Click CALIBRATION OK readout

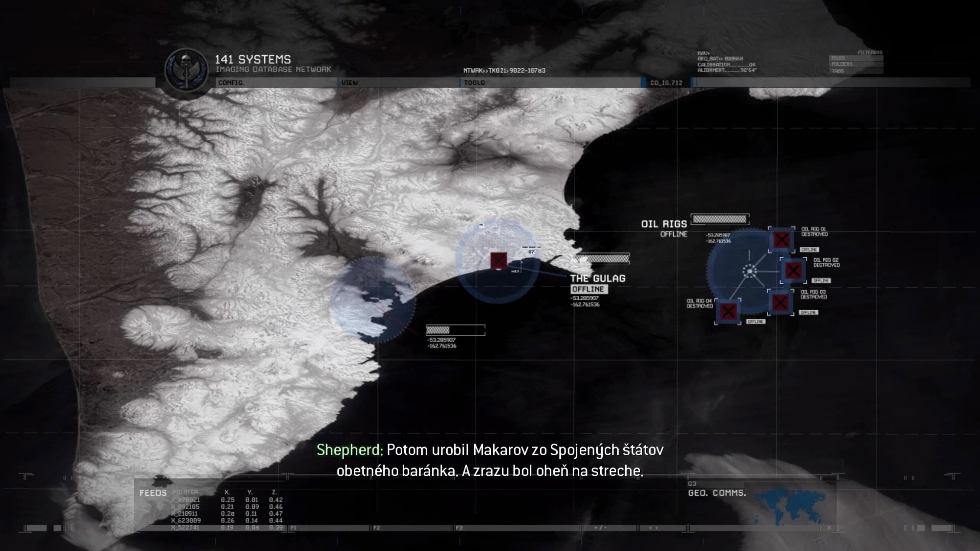(x=727, y=65)
